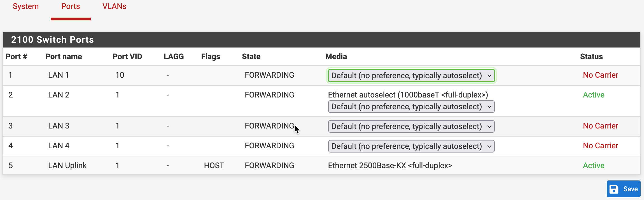
Task: Open the LAN 2 media dropdown
Action: coord(411,106)
